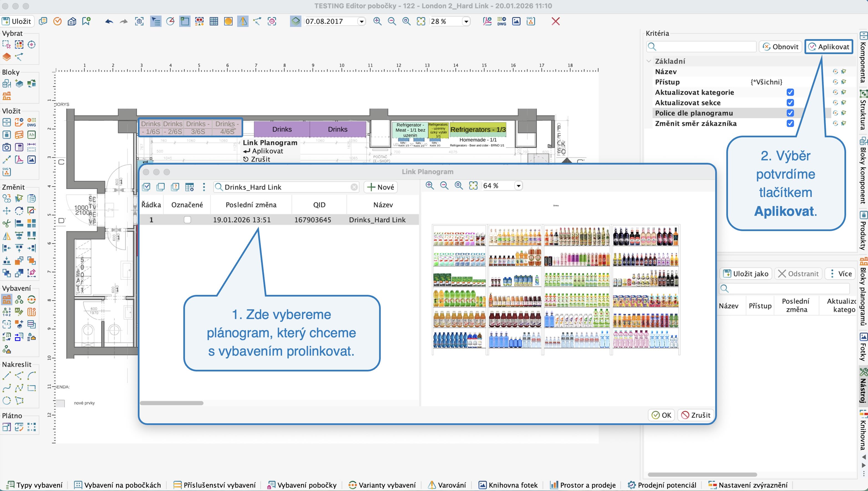Open the 28 % zoom dropdown
This screenshot has width=868, height=491.
coord(466,22)
